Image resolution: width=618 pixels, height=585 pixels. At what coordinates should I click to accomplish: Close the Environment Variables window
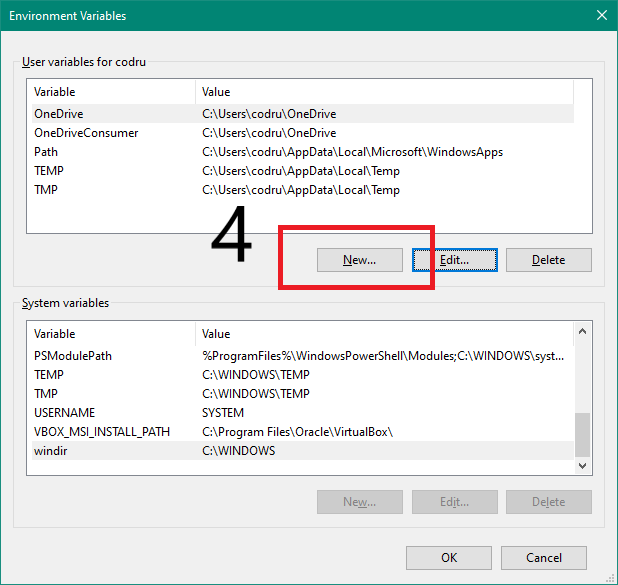click(601, 15)
